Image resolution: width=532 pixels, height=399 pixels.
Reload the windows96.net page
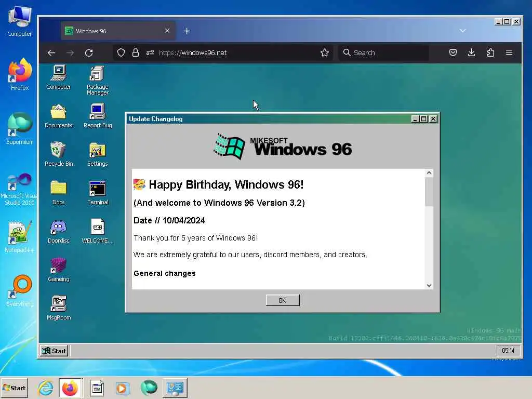(x=89, y=52)
